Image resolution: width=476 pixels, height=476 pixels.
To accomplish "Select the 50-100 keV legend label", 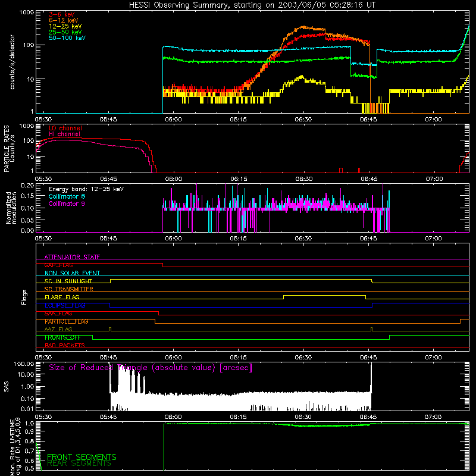I will point(67,38).
